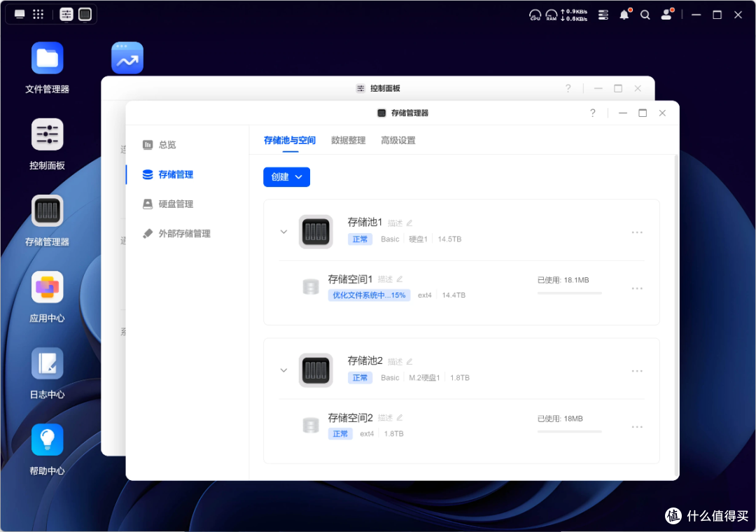The image size is (756, 532).
Task: Select 存储管理 in sidebar
Action: [168, 174]
